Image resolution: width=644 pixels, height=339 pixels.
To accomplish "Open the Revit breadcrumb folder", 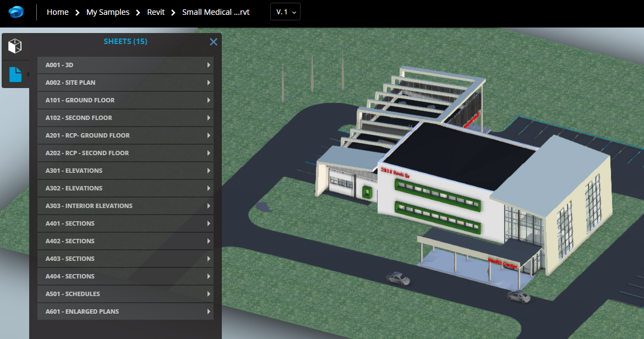I will pos(156,12).
